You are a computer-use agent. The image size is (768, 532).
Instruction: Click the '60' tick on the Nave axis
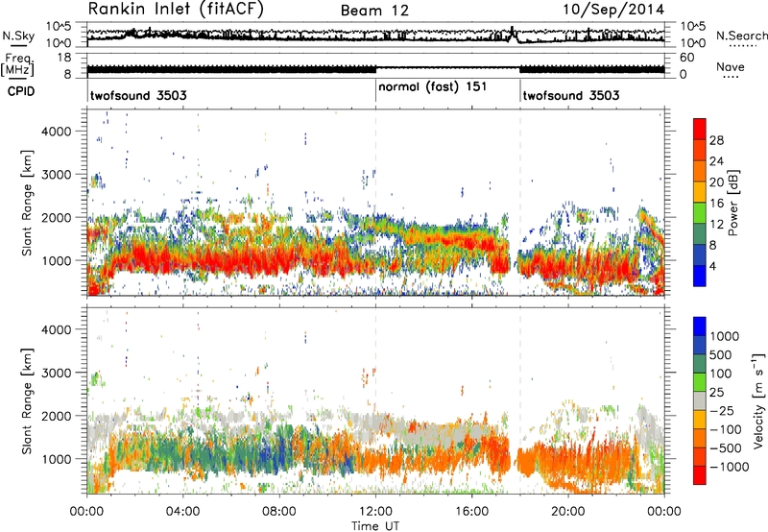pyautogui.click(x=687, y=58)
